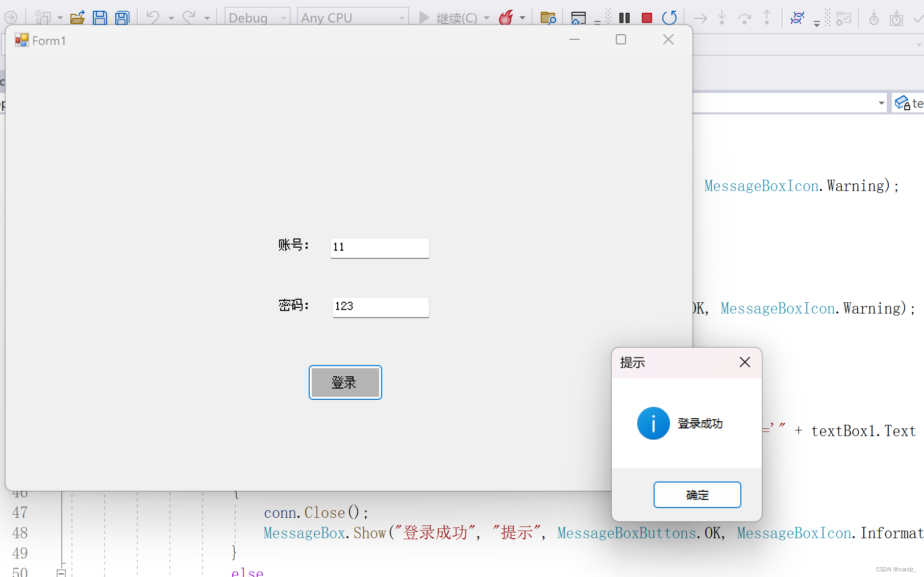Click the Break All pause icon
This screenshot has height=577, width=924.
pyautogui.click(x=624, y=17)
